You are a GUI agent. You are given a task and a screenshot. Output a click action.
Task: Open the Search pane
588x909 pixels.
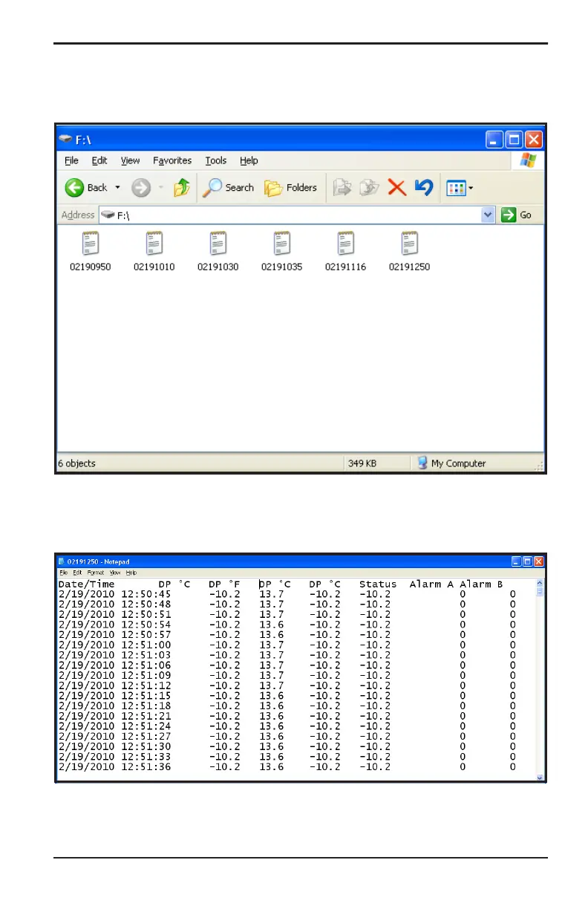coord(228,188)
